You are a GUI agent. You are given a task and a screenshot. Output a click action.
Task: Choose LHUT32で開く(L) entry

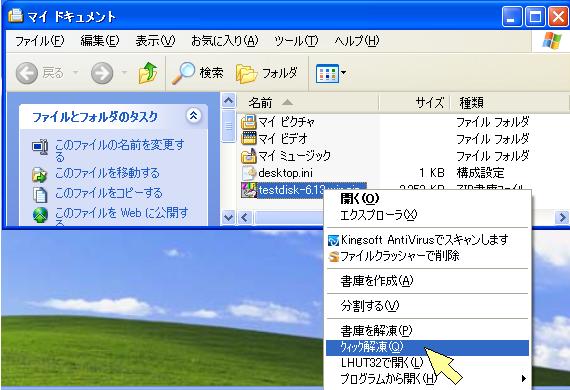click(428, 363)
